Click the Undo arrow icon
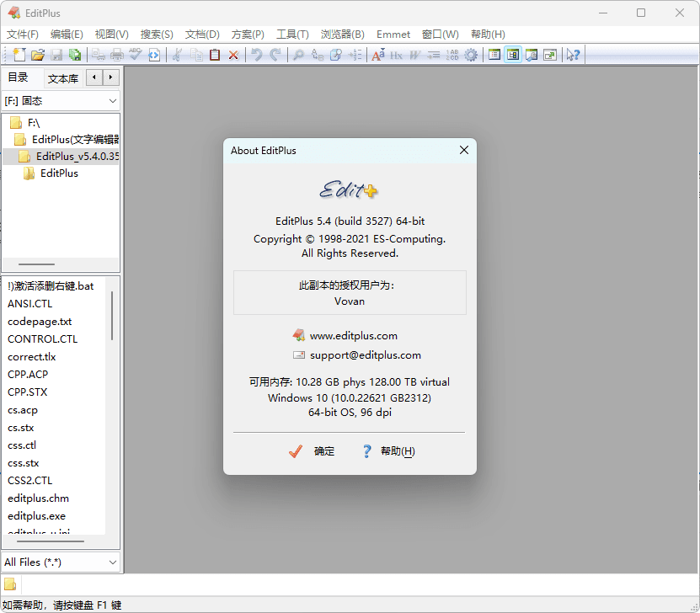 pos(256,55)
